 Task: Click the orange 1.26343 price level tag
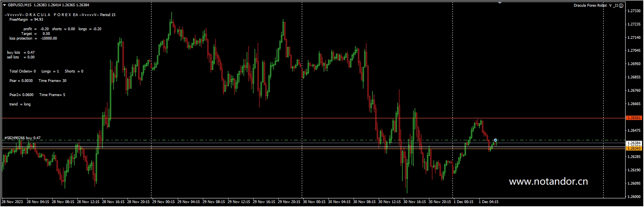pos(634,149)
